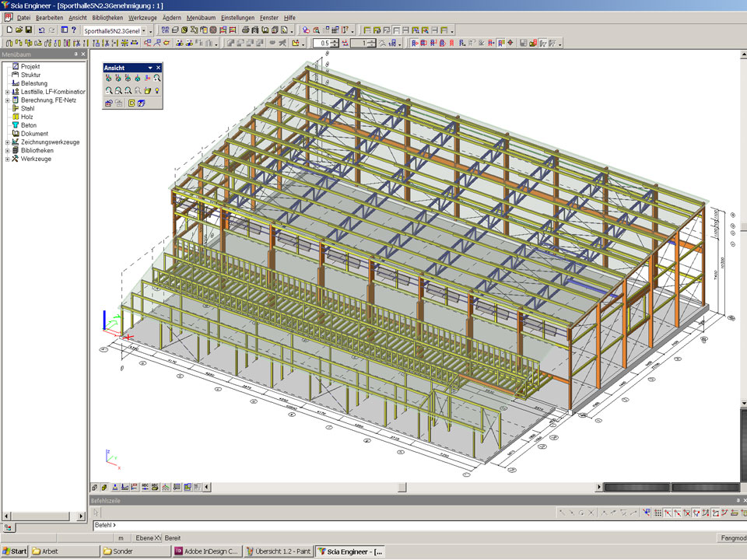Click the Befehl command input field

pyautogui.click(x=389, y=526)
